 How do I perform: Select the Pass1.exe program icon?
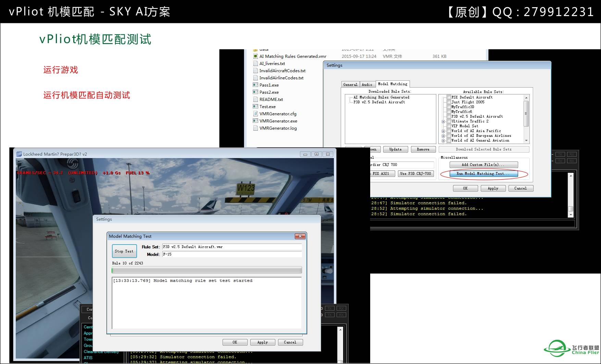[255, 85]
